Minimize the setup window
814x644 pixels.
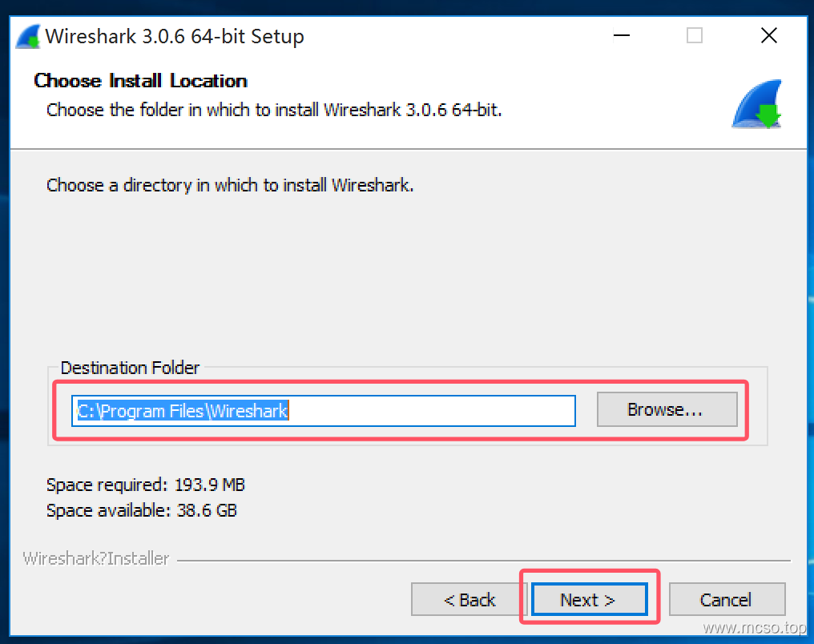(x=622, y=36)
